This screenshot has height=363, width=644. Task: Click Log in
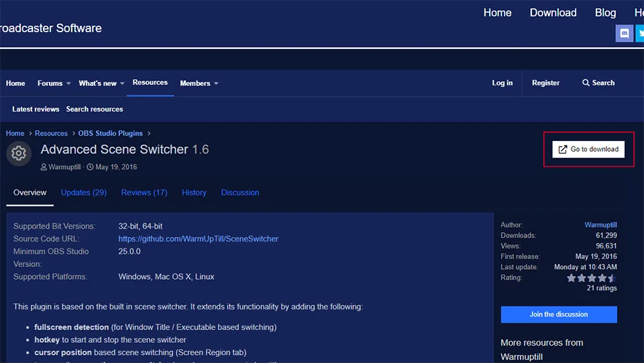coord(502,83)
